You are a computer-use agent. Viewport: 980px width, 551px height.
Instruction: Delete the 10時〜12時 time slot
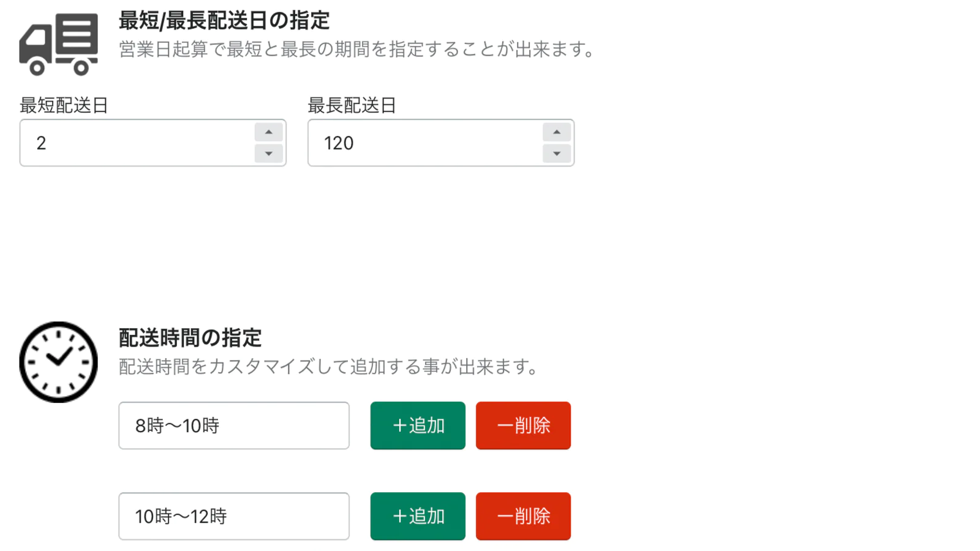point(523,516)
